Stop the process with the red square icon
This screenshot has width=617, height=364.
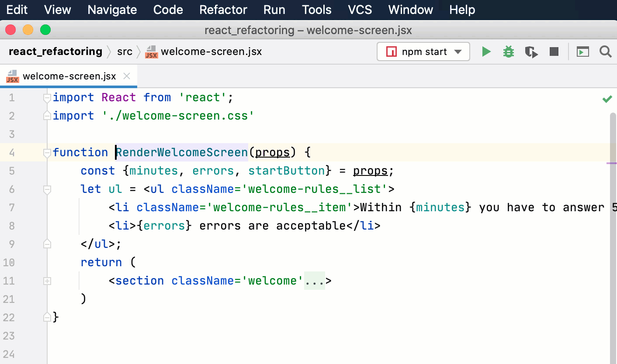pos(554,52)
